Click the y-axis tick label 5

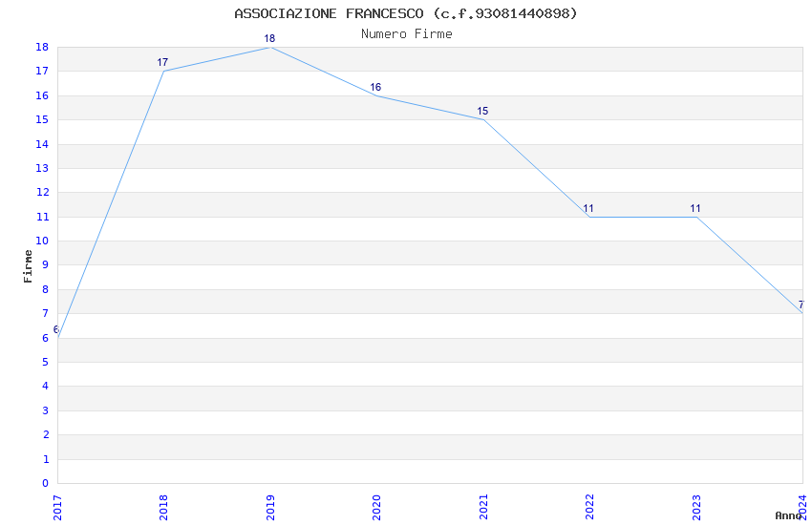click(x=46, y=362)
